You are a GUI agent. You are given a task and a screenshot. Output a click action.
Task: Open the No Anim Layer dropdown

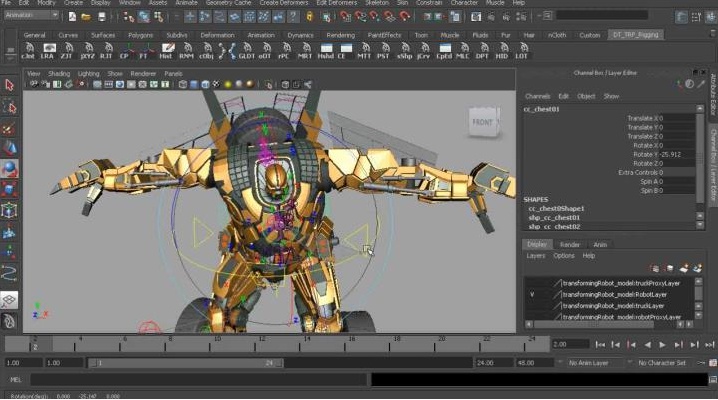594,362
